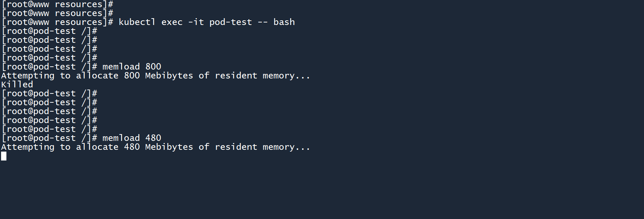Viewport: 644px width, 219px height.
Task: Click the "bash" word ending the kubectl command
Action: [x=284, y=22]
